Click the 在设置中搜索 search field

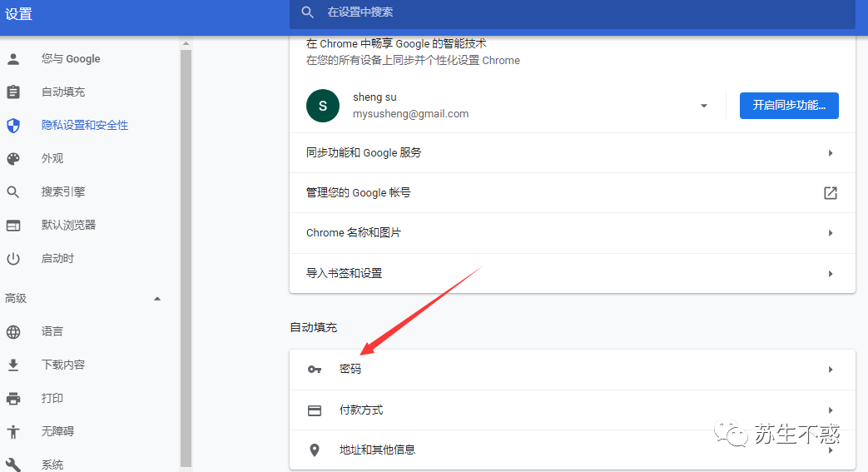pos(573,12)
